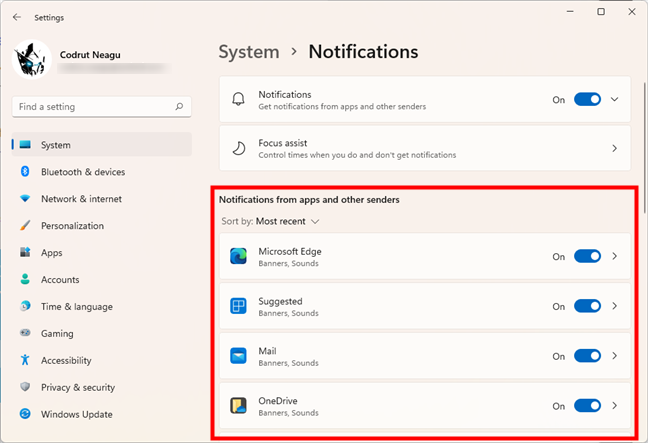Viewport: 648px width, 443px height.
Task: Click the System breadcrumb link
Action: coord(249,52)
